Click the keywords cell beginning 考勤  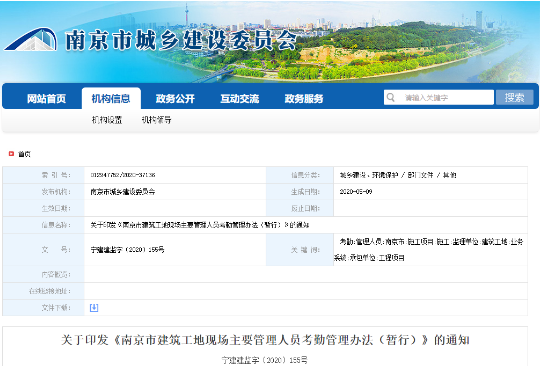pos(430,250)
